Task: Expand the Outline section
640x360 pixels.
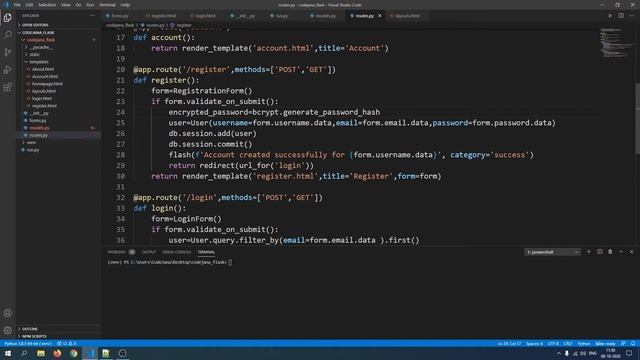Action: (x=30, y=329)
